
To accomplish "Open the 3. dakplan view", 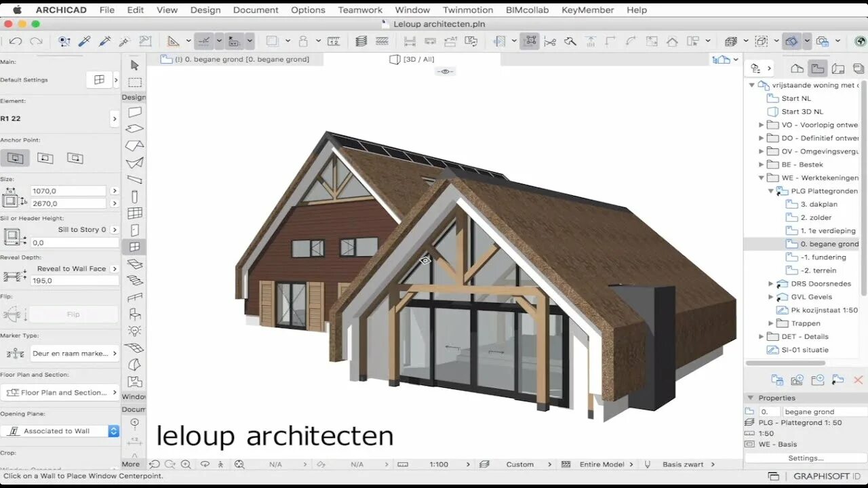I will pos(818,204).
